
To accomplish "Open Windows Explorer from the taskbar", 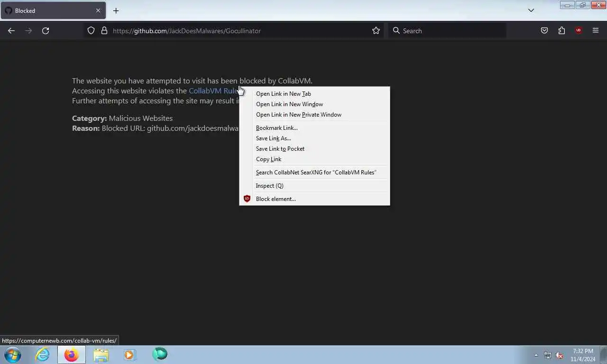I will [101, 355].
